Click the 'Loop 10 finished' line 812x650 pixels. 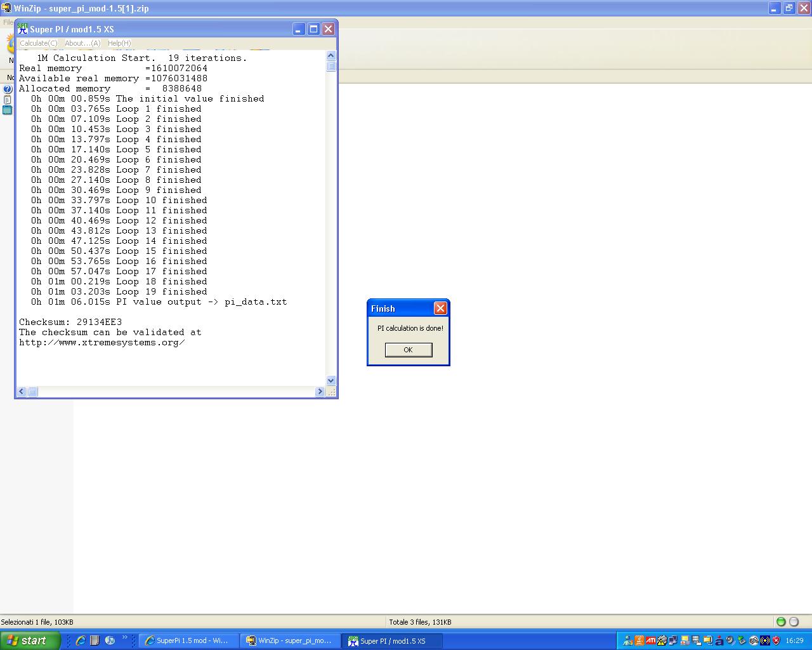[x=119, y=200]
